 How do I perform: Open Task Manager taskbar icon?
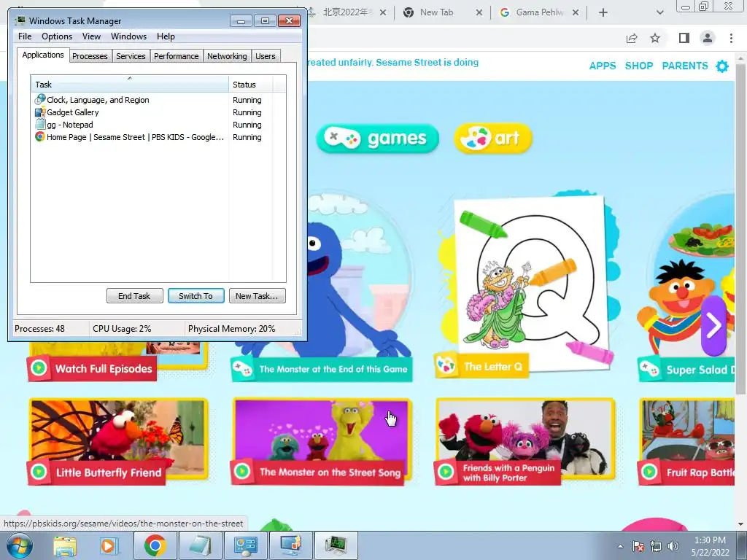coord(336,545)
